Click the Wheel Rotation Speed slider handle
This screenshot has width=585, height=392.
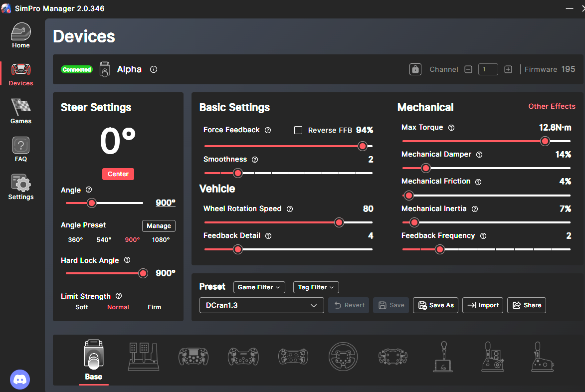tap(339, 222)
